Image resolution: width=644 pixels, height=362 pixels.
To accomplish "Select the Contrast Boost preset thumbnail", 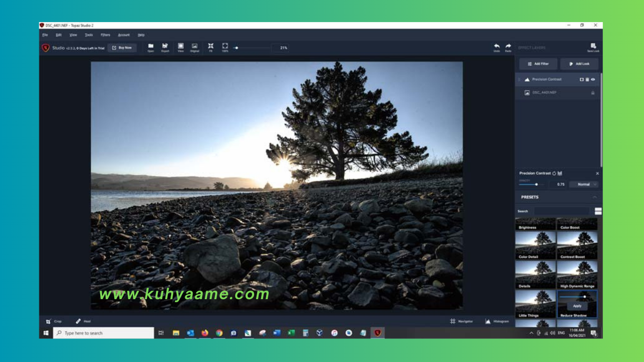I will pos(577,245).
